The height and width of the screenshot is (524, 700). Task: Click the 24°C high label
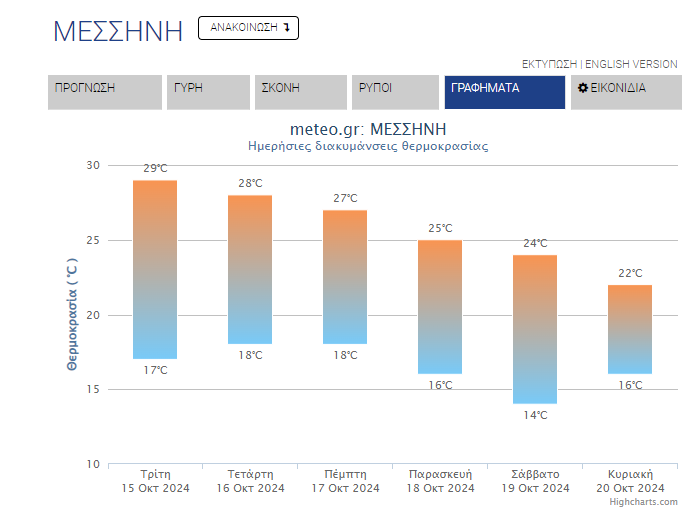point(535,243)
